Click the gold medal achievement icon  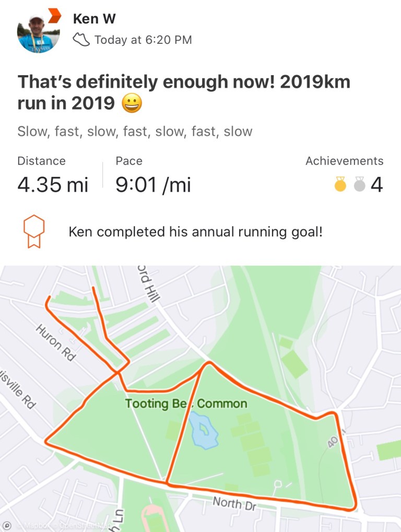coord(340,184)
